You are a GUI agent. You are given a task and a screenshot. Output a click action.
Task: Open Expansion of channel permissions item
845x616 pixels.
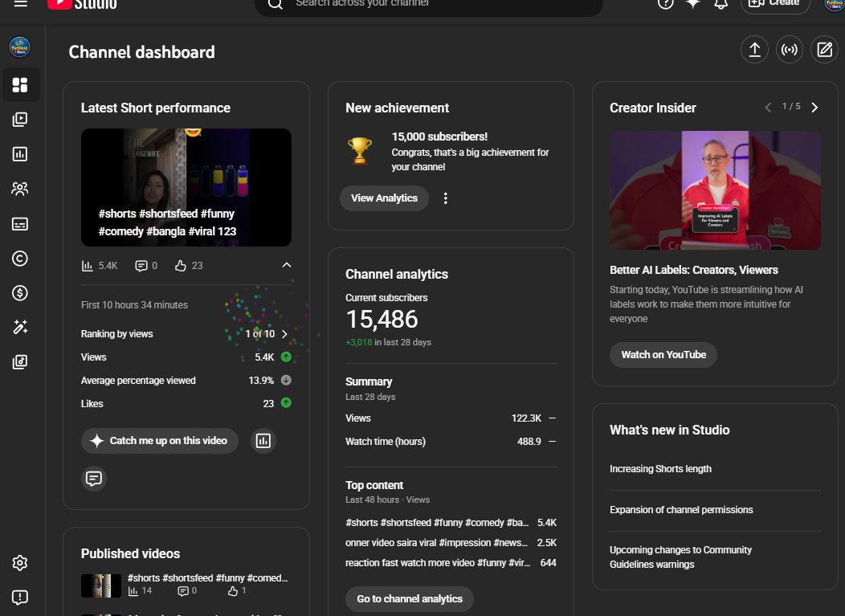681,510
